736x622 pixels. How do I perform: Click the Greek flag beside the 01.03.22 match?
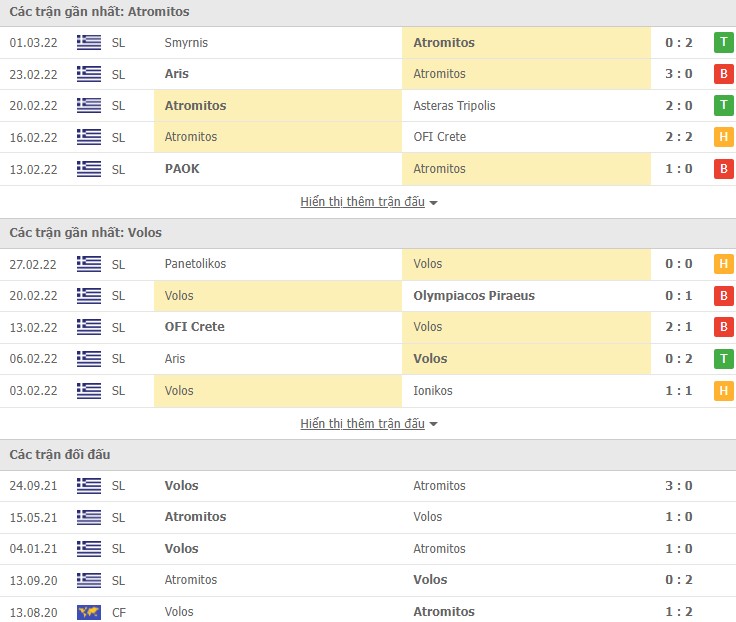pyautogui.click(x=89, y=43)
